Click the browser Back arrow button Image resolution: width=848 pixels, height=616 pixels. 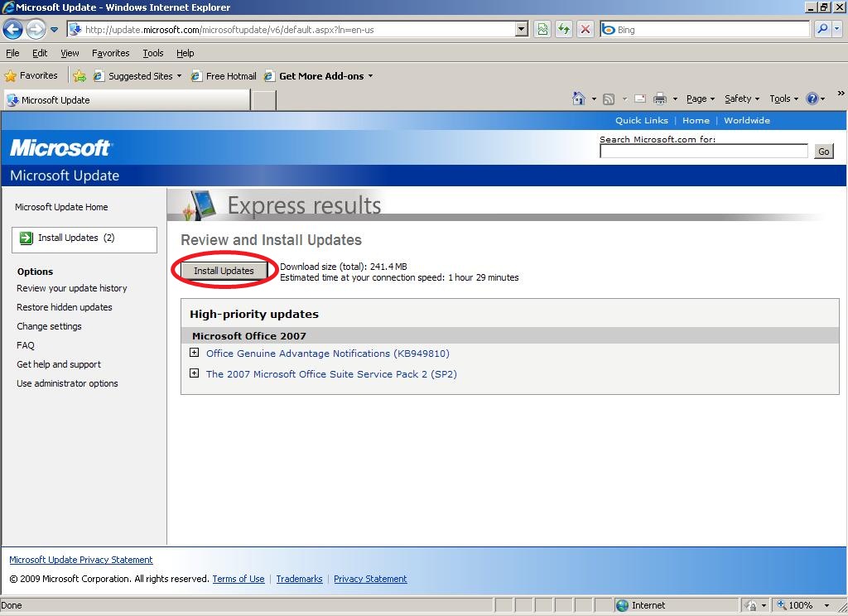13,29
